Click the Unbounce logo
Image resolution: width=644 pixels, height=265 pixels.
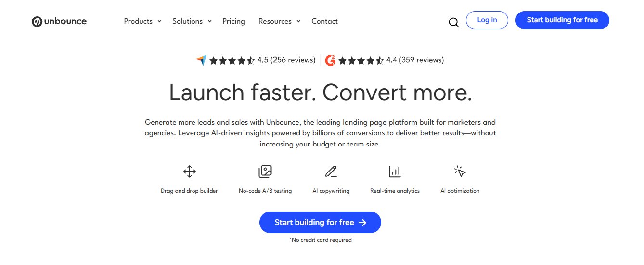click(59, 21)
